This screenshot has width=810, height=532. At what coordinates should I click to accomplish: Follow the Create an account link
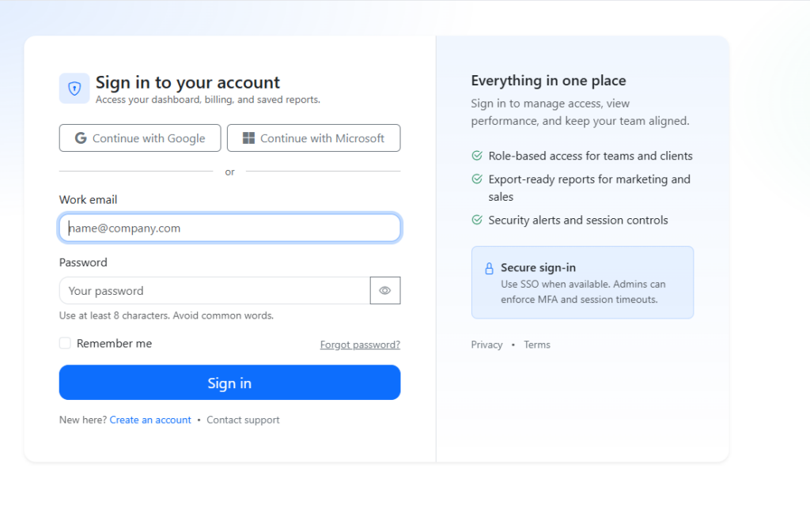[x=150, y=420]
